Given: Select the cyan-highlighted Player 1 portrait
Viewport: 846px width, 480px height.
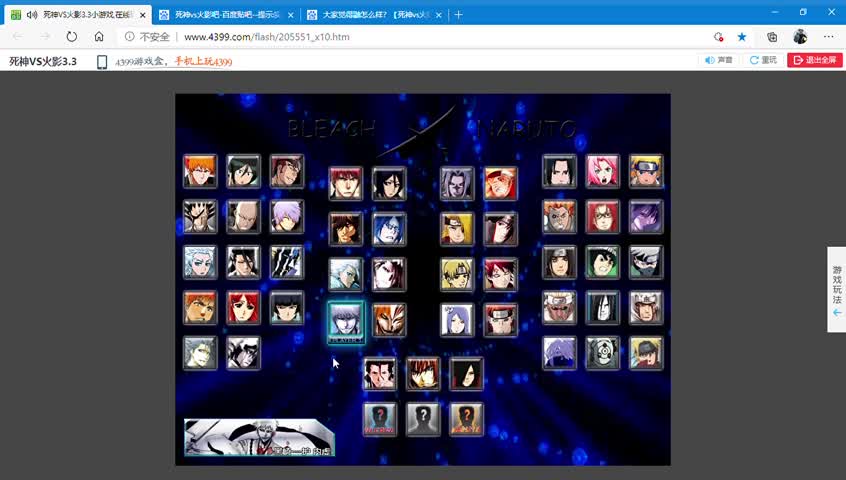Looking at the screenshot, I should point(346,322).
